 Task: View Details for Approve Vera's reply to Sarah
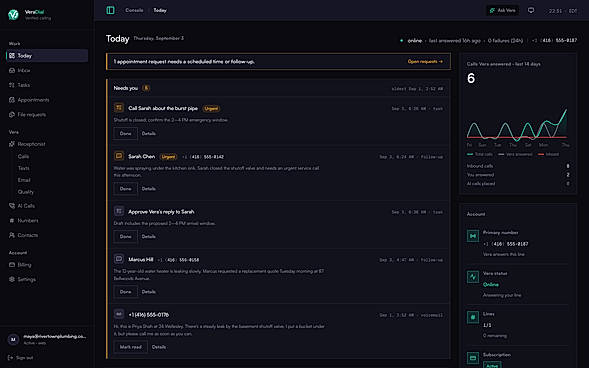click(149, 236)
